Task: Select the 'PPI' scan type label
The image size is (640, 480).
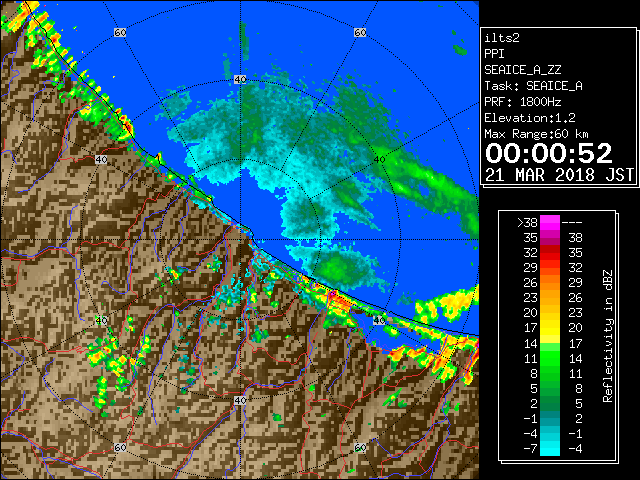Action: click(494, 54)
